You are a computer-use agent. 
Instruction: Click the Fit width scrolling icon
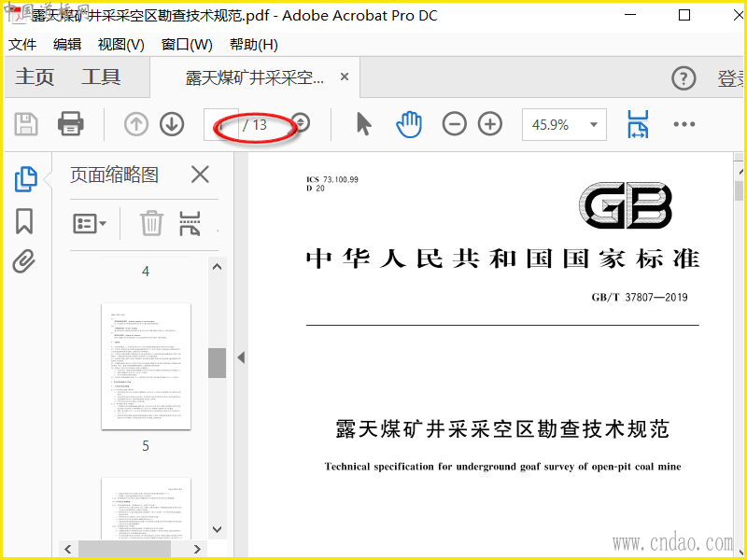tap(638, 124)
